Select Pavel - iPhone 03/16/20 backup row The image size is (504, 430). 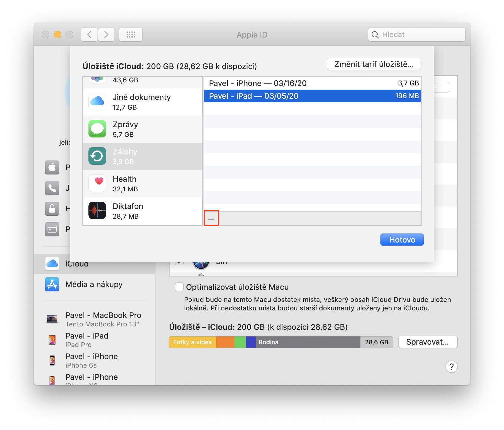(x=313, y=83)
